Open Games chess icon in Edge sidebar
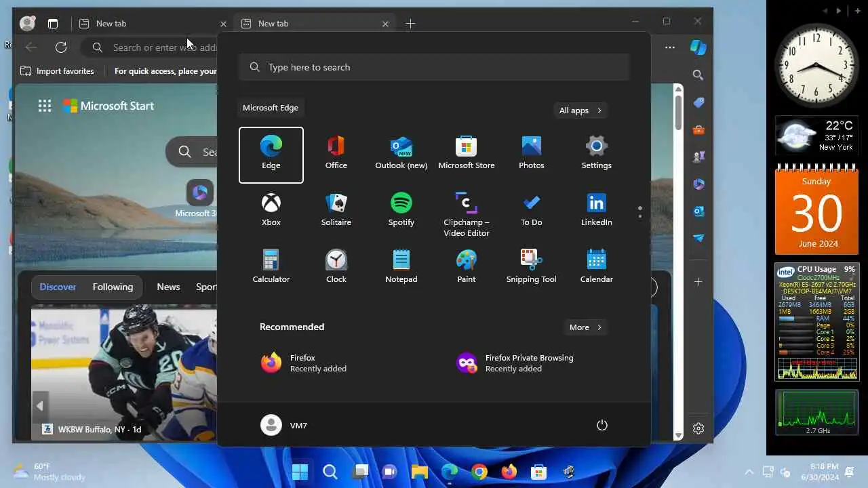The width and height of the screenshot is (868, 488). (698, 157)
